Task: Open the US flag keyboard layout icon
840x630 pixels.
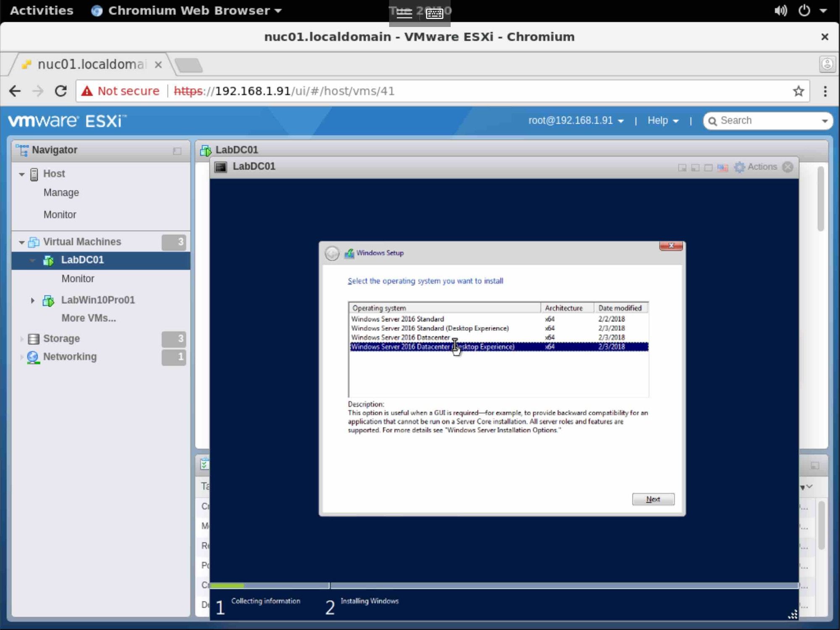Action: tap(723, 168)
